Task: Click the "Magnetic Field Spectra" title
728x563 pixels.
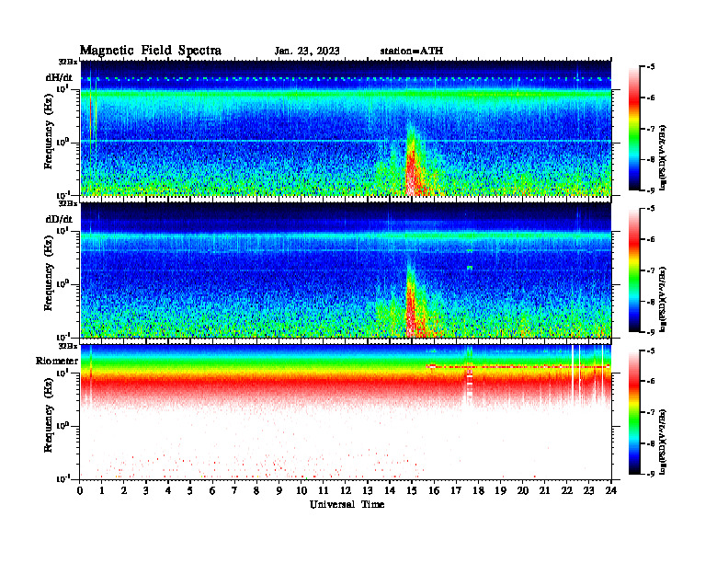Action: (x=151, y=51)
